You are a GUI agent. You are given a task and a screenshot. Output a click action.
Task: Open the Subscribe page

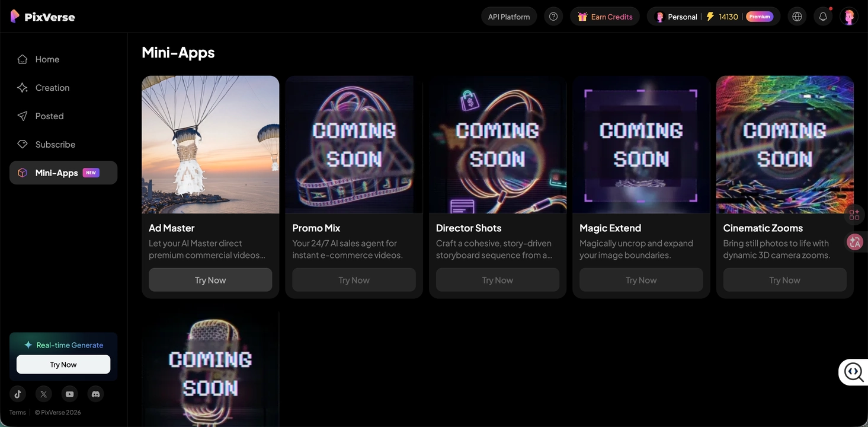[55, 145]
